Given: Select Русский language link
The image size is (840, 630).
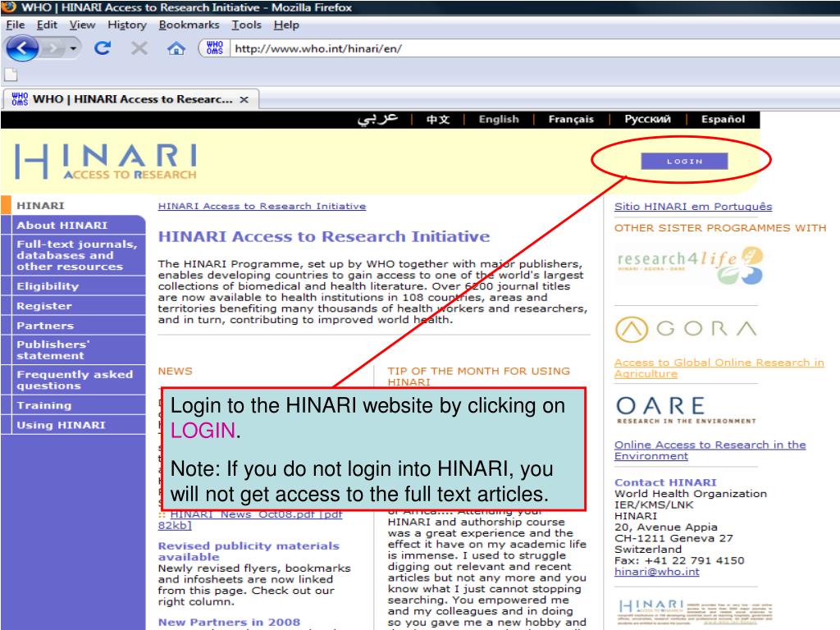Looking at the screenshot, I should coord(647,120).
